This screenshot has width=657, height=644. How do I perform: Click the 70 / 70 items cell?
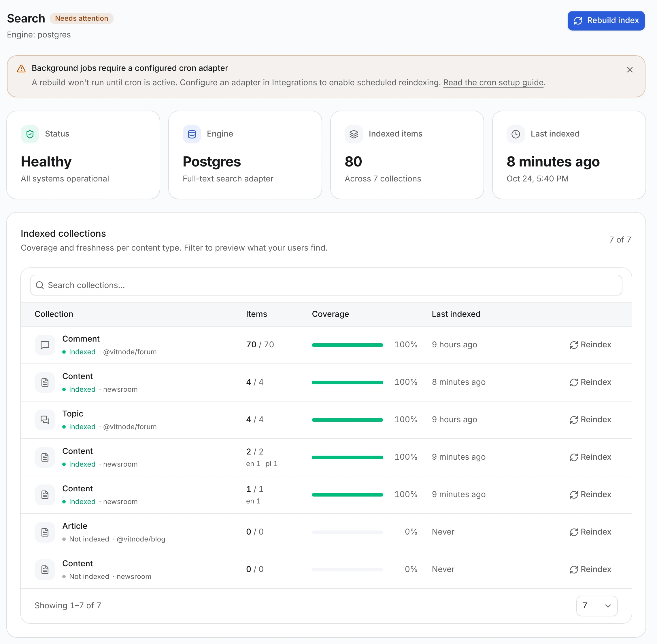tap(260, 345)
